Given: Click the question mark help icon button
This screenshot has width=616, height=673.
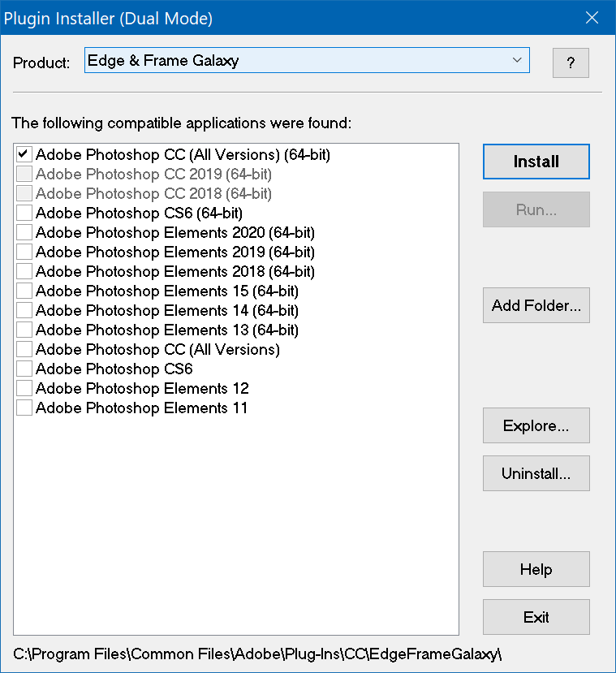Looking at the screenshot, I should (571, 63).
